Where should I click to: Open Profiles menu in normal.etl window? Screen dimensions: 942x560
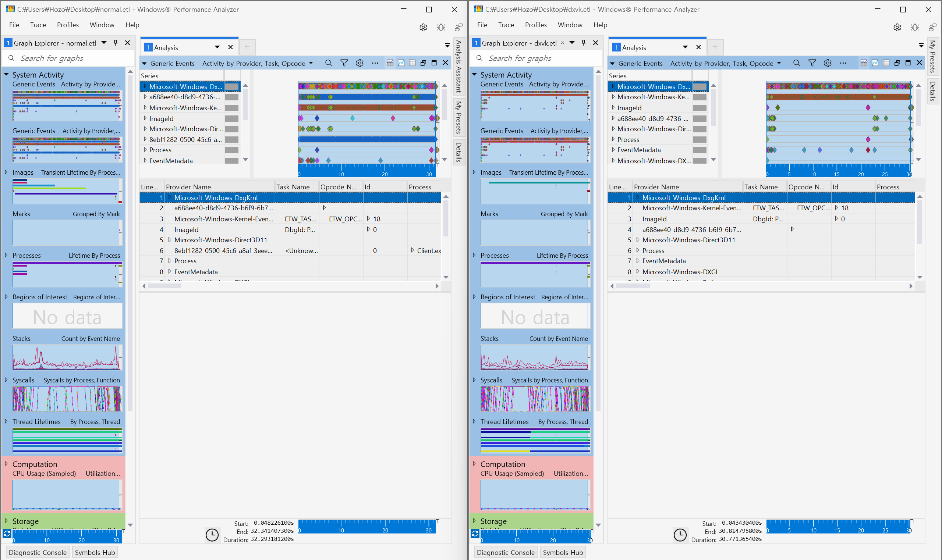coord(68,25)
